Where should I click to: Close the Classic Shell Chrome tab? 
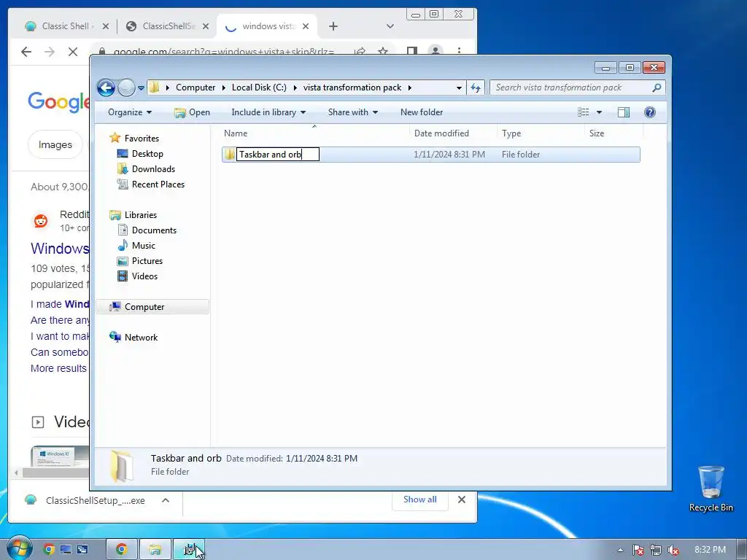pyautogui.click(x=106, y=26)
